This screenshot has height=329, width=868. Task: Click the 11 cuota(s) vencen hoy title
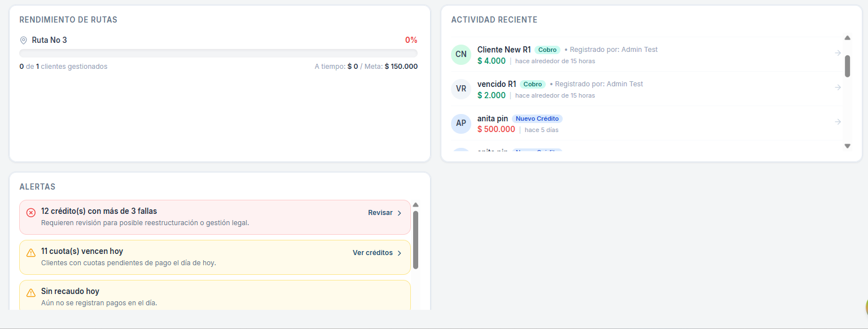(82, 251)
